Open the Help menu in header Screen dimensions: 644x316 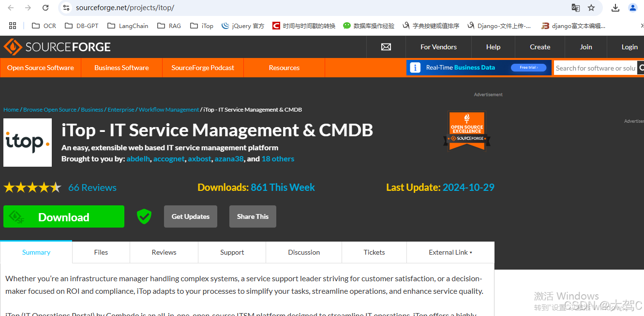(493, 47)
